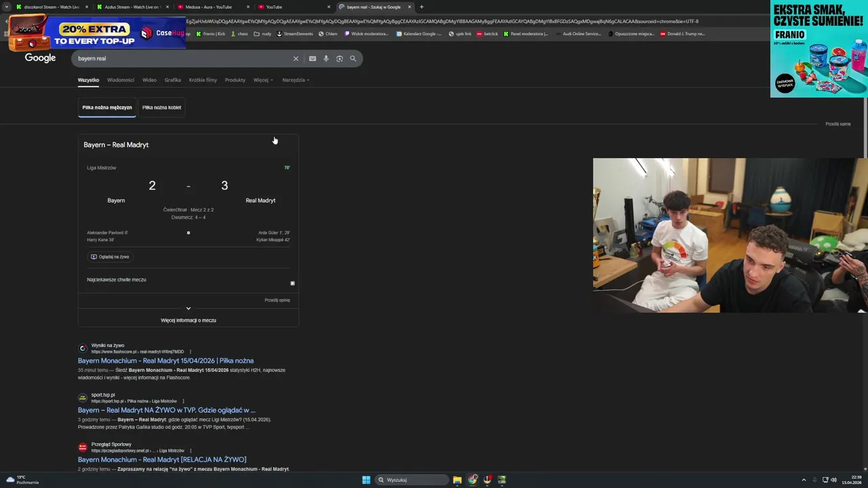Go to the Google logo homepage

point(41,58)
